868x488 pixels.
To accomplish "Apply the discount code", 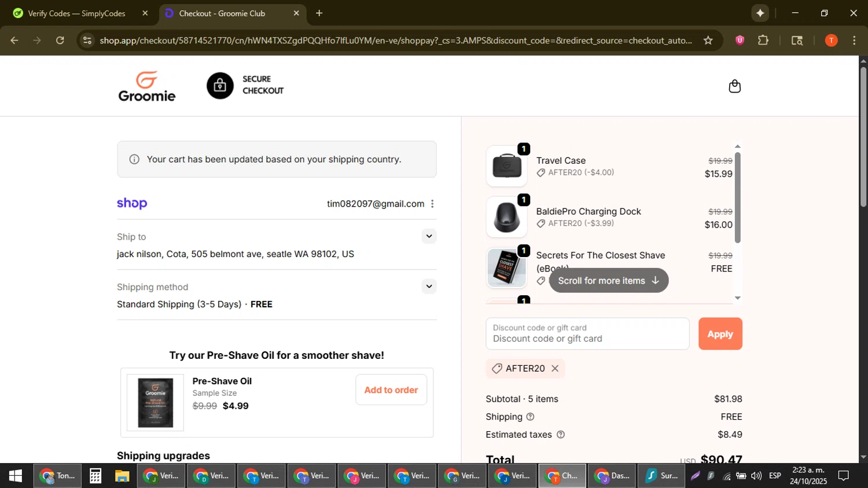I will tap(720, 334).
